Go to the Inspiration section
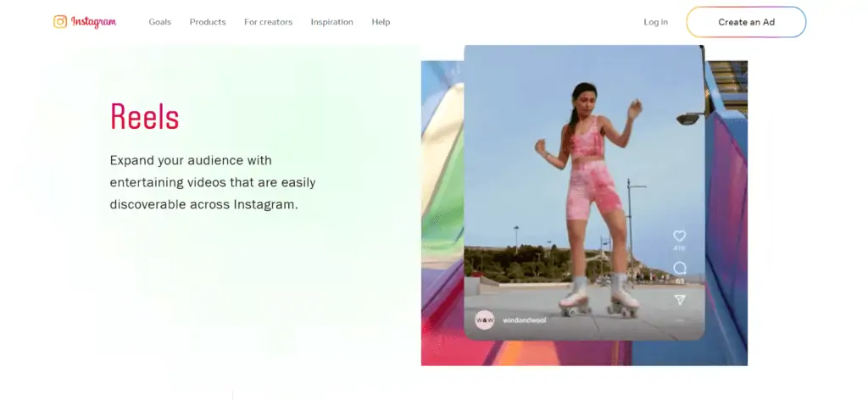The height and width of the screenshot is (400, 868). click(331, 22)
